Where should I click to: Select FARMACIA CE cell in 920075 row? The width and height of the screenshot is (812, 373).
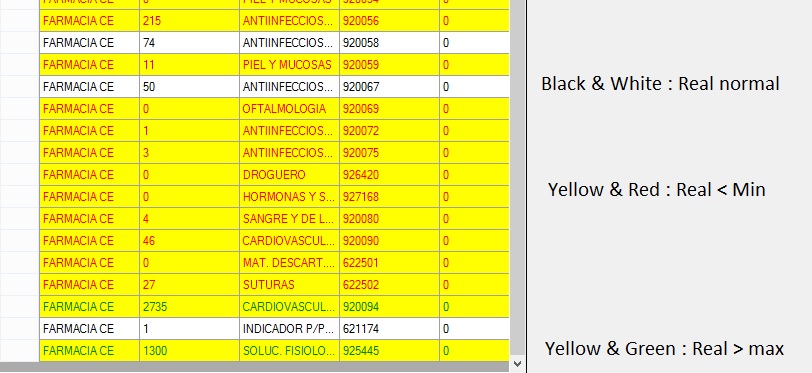(x=90, y=153)
